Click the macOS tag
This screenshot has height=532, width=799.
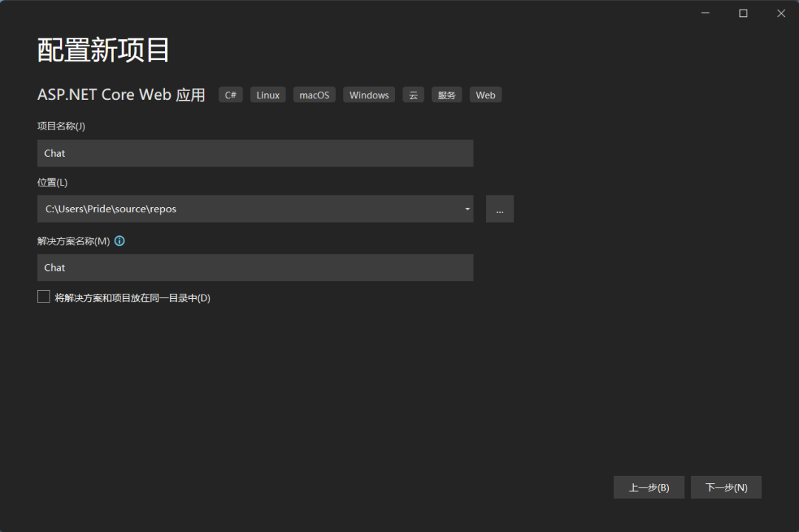pyautogui.click(x=314, y=95)
